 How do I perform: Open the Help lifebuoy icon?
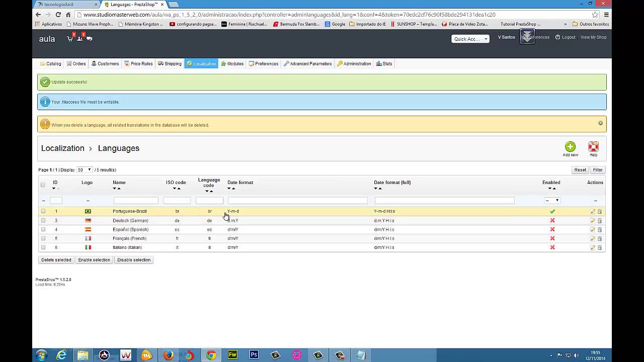pos(593,147)
